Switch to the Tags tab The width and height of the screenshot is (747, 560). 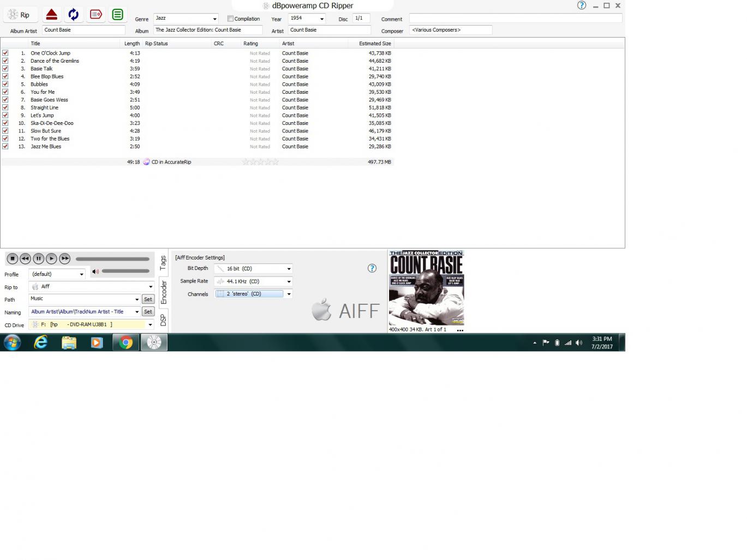point(163,263)
